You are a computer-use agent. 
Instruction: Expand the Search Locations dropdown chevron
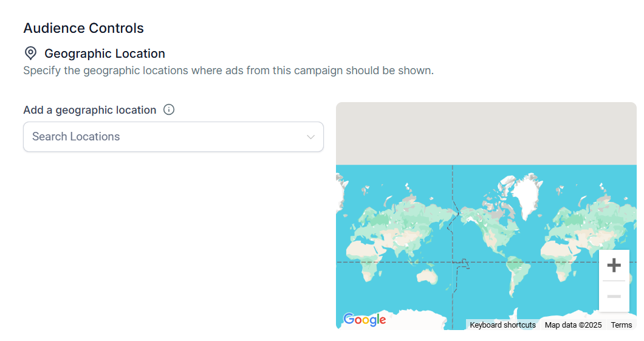tap(310, 137)
